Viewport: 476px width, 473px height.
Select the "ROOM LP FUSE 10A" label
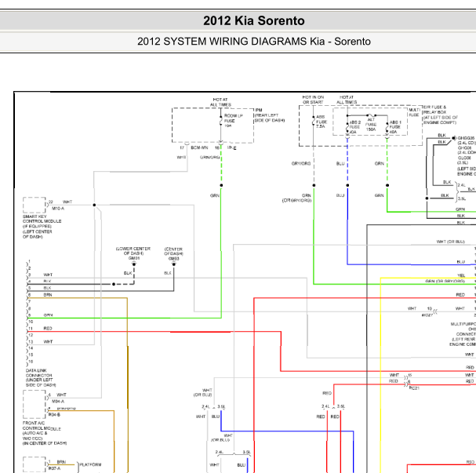(x=233, y=121)
